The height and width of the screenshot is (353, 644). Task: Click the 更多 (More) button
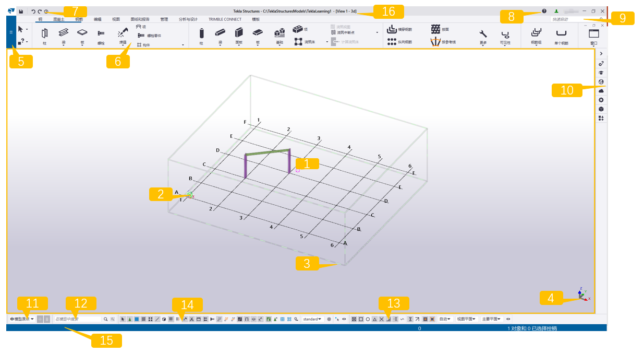483,36
